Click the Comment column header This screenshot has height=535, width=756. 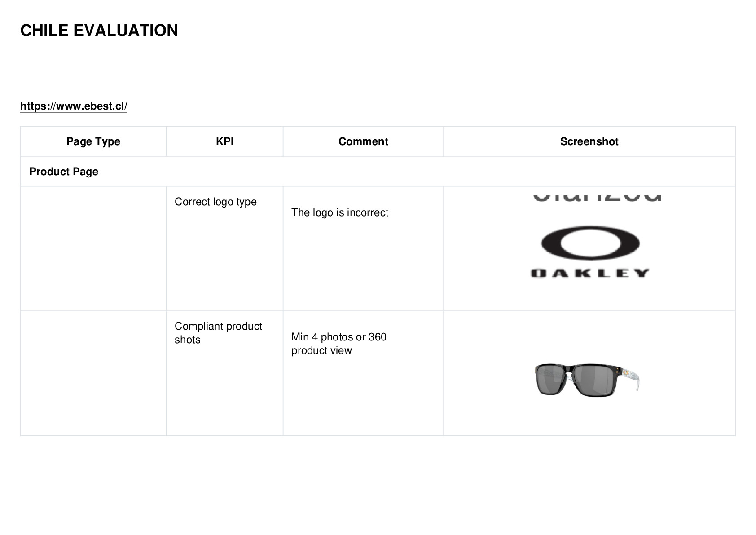(x=363, y=141)
